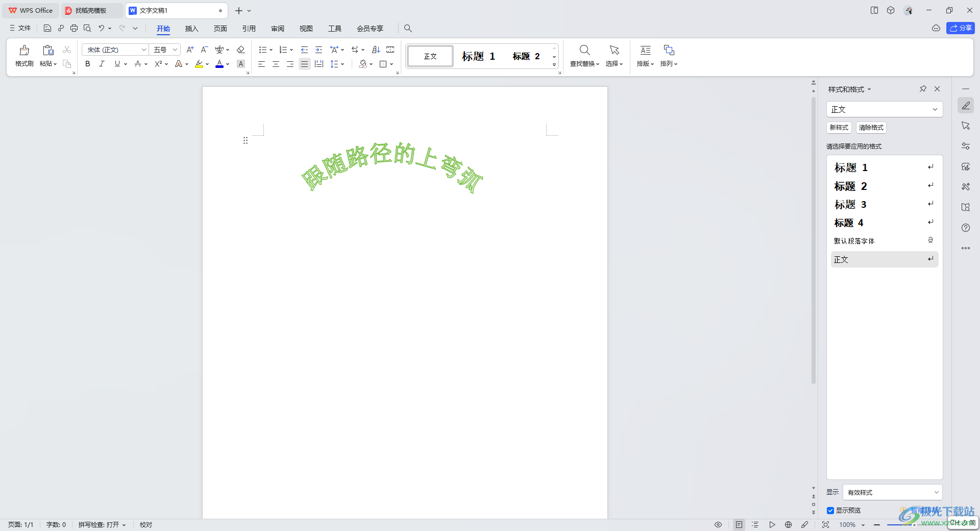This screenshot has width=980, height=531.
Task: Click the yellow highlight color button
Action: tap(199, 64)
